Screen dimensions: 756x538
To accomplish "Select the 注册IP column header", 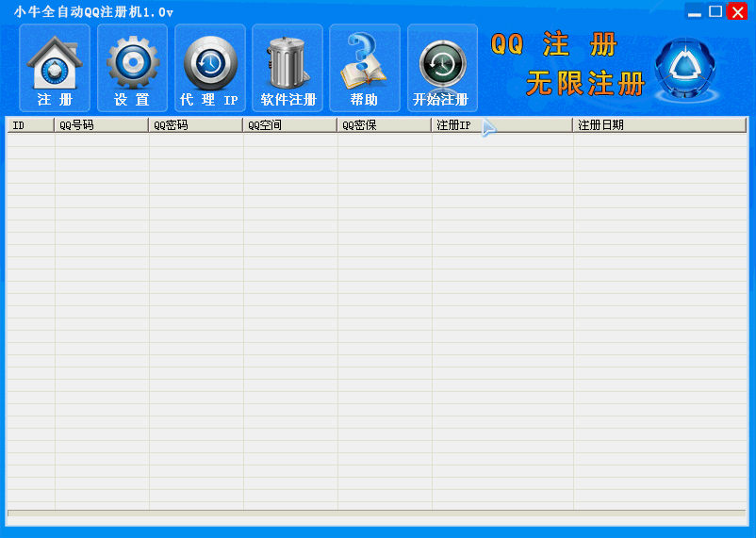I will point(501,125).
